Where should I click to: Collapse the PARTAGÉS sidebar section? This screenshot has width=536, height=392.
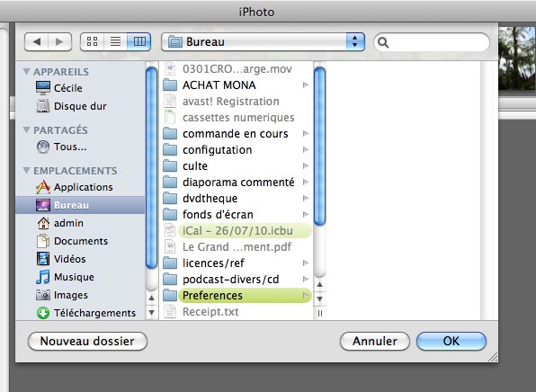tap(26, 129)
